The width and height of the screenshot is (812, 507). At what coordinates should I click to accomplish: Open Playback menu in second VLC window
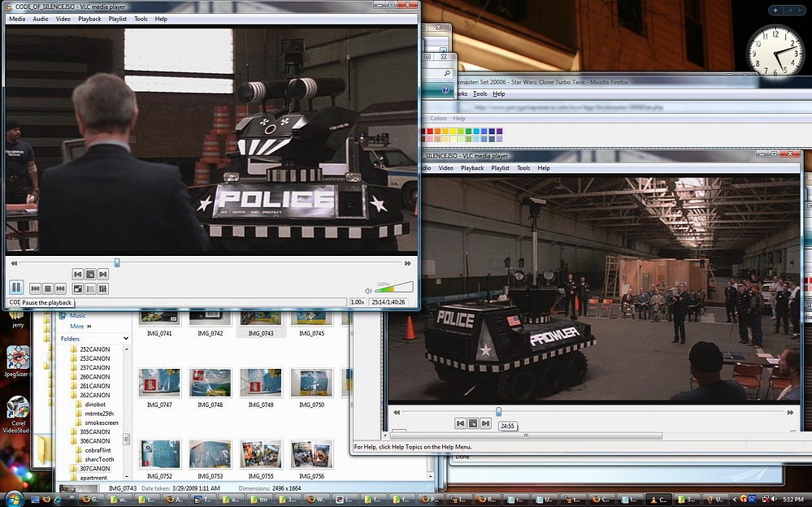point(472,168)
